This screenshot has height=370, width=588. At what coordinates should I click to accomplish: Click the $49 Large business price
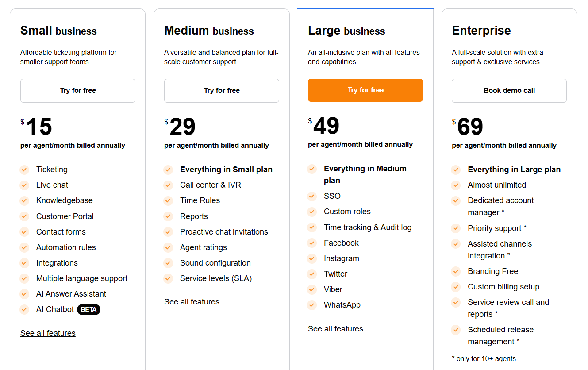324,126
